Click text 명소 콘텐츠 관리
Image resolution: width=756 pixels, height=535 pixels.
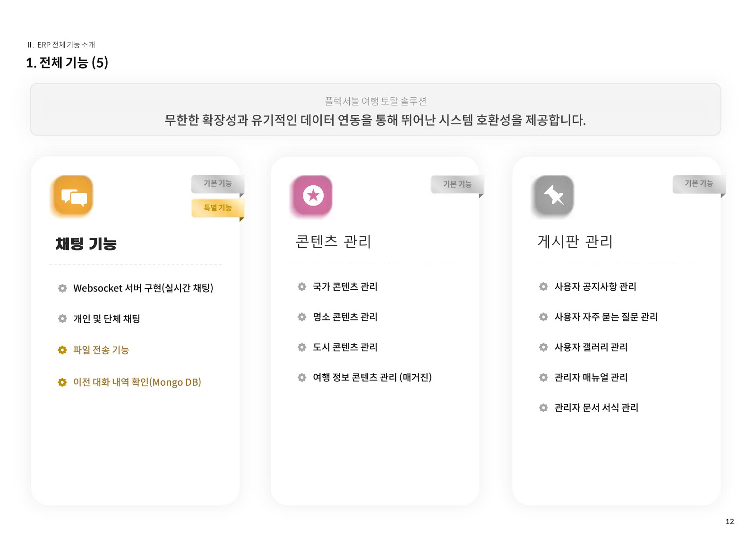(x=345, y=317)
